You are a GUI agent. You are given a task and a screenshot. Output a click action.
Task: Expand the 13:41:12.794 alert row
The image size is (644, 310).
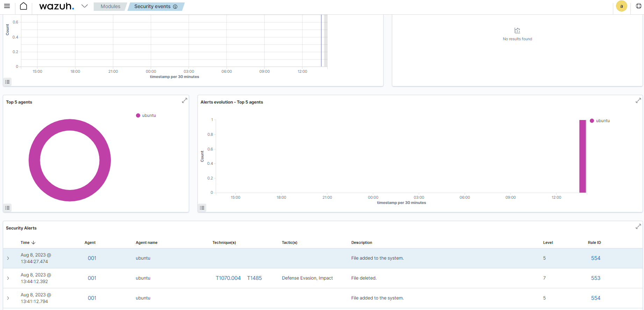8,298
